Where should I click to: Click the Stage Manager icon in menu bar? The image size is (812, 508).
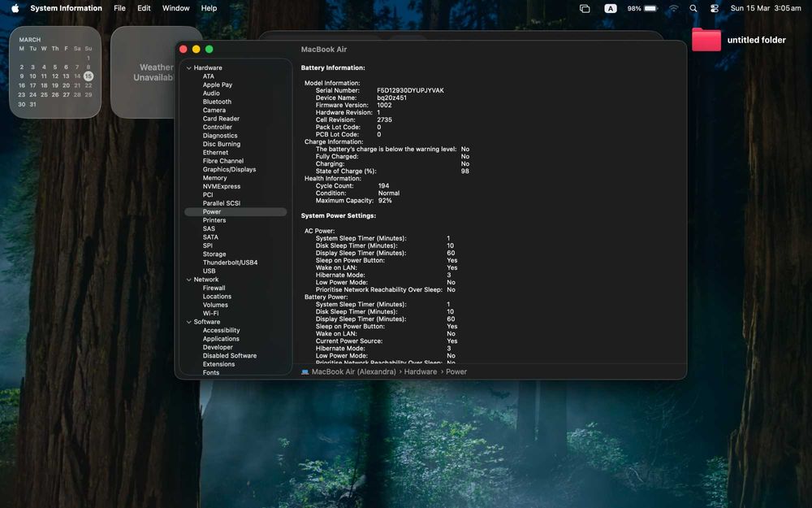pos(585,8)
